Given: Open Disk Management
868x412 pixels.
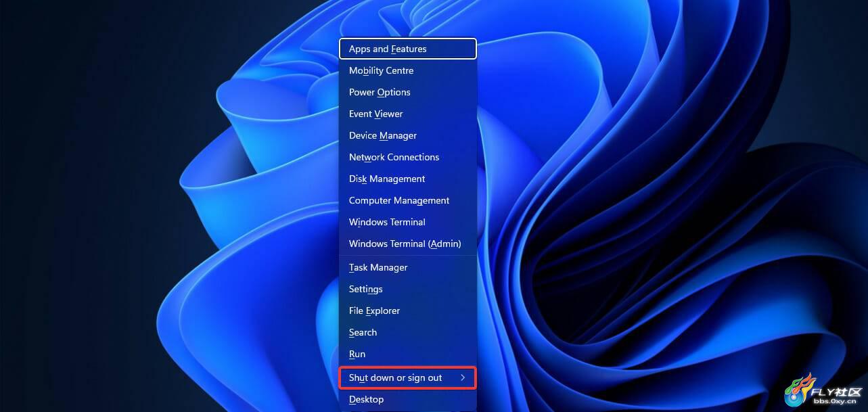Looking at the screenshot, I should click(408, 179).
